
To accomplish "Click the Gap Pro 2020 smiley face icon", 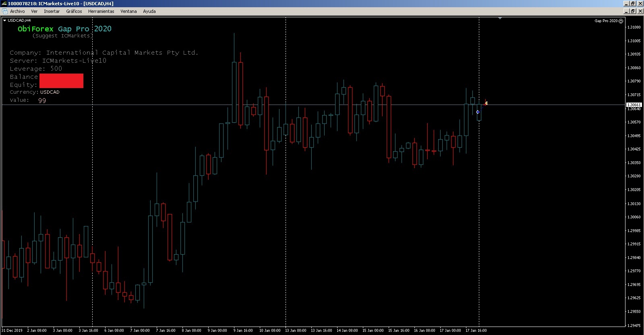I will tap(621, 21).
